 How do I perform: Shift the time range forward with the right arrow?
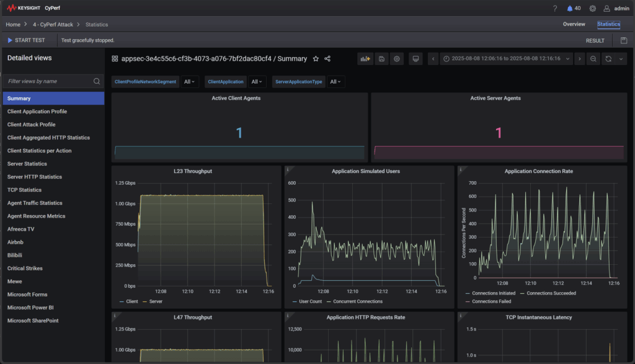580,59
